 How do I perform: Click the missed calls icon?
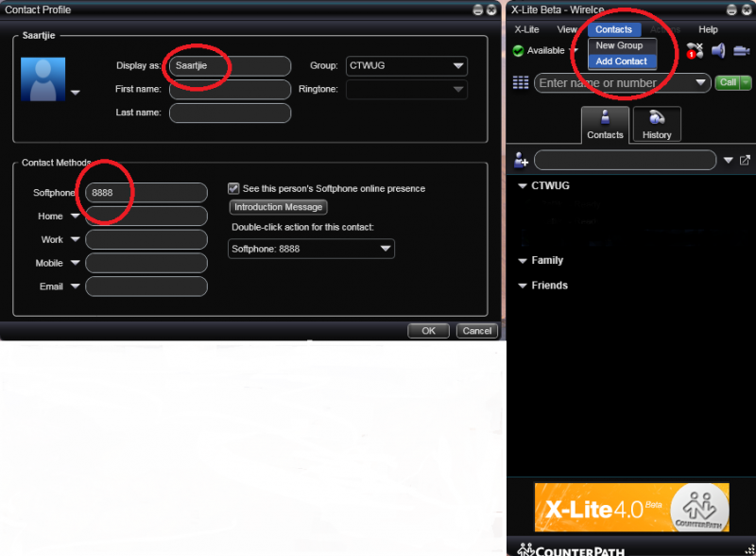point(695,51)
